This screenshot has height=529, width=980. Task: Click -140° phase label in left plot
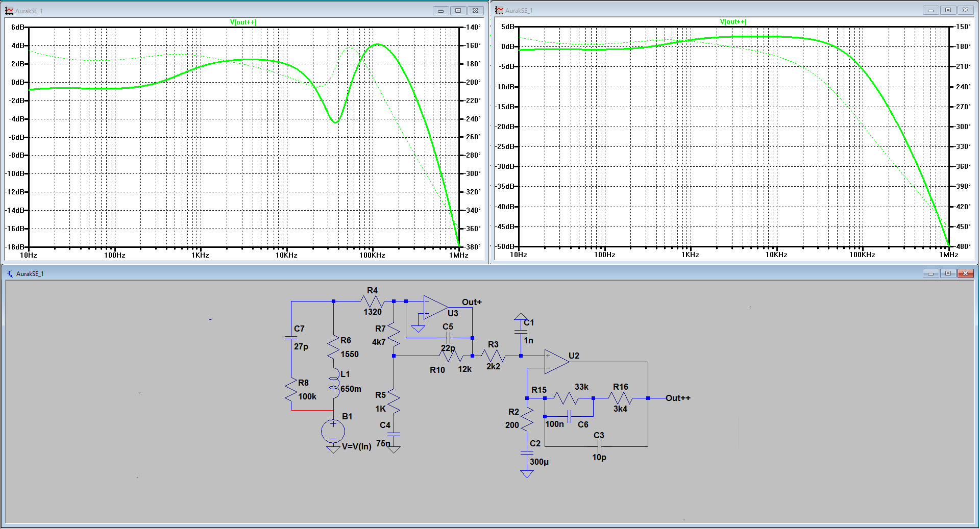coord(473,27)
